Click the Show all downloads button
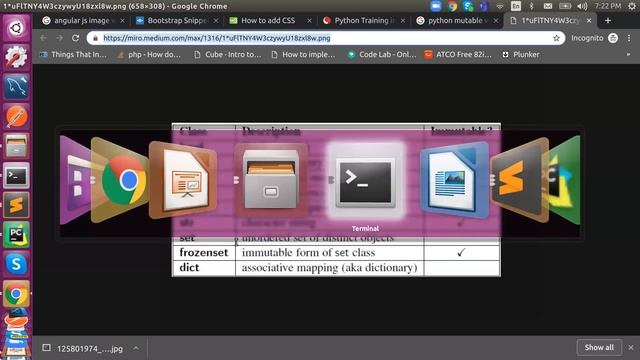640x360 pixels. point(599,347)
